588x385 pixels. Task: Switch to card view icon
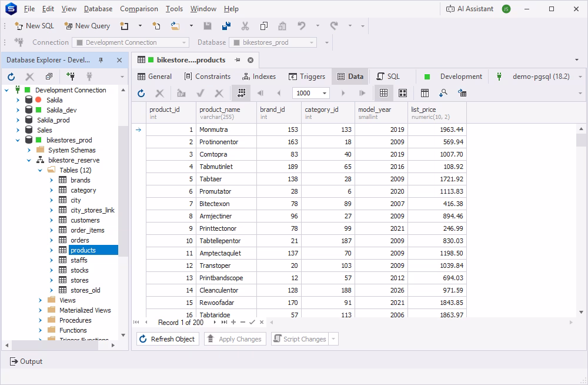403,93
